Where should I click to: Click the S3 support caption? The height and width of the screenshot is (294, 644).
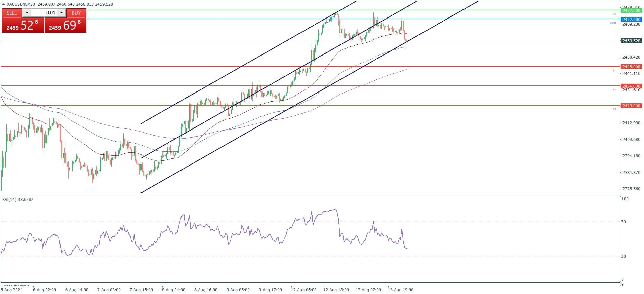tap(614, 109)
